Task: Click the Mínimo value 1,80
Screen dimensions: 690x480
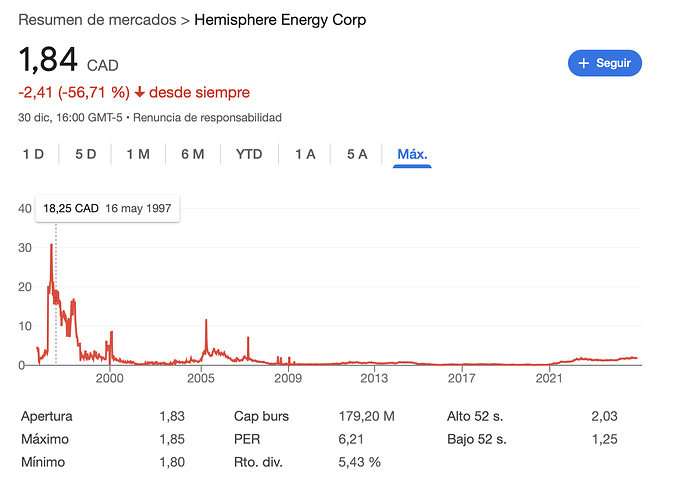Action: pos(172,462)
